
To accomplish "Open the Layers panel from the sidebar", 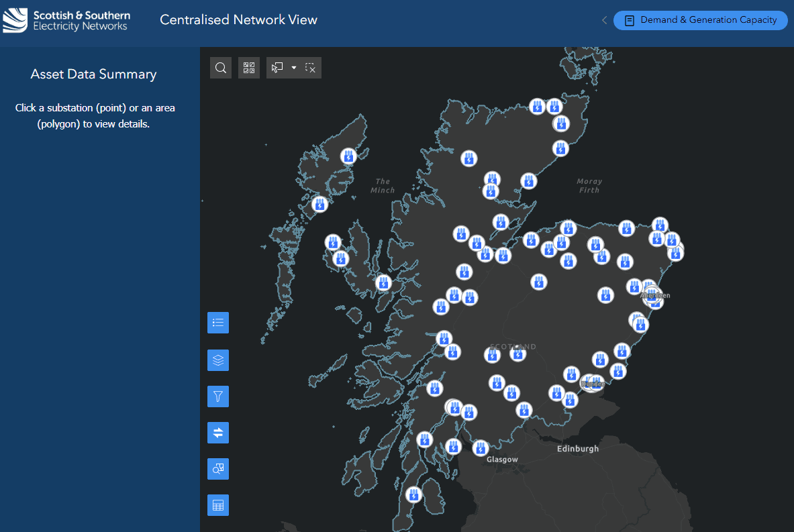I will click(217, 360).
